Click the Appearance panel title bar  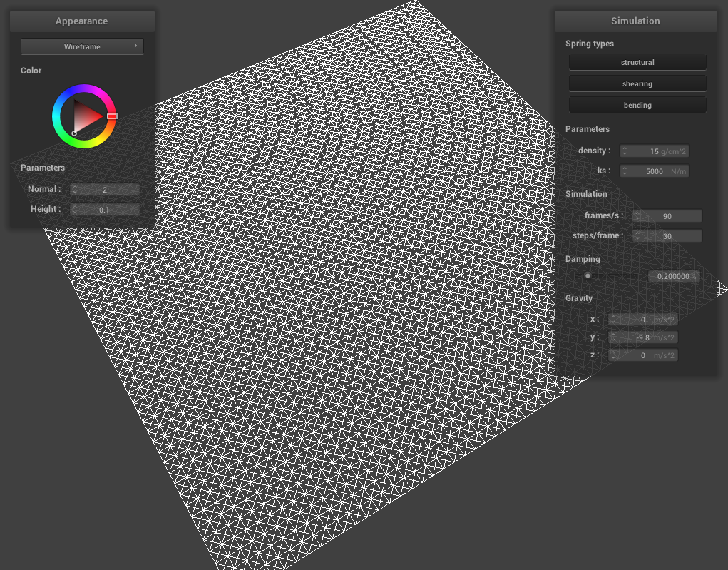[82, 21]
